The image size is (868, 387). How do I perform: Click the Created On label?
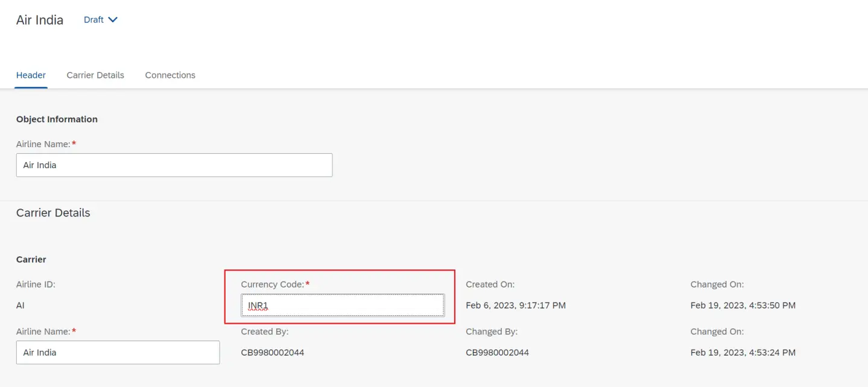point(490,284)
